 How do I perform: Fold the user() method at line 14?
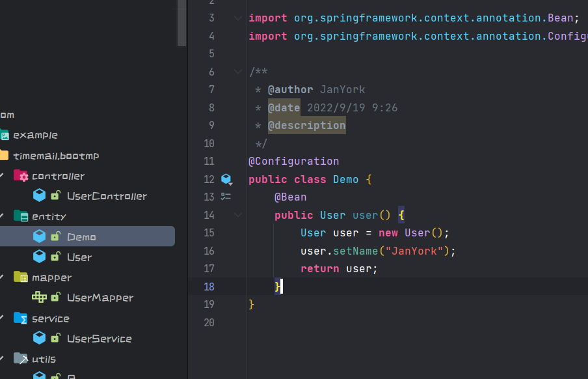click(x=238, y=215)
